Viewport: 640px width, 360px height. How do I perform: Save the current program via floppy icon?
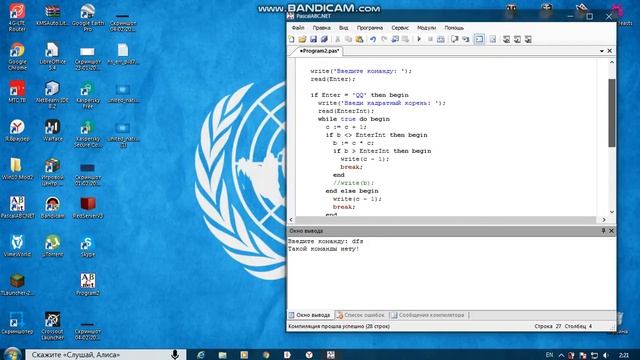point(313,39)
